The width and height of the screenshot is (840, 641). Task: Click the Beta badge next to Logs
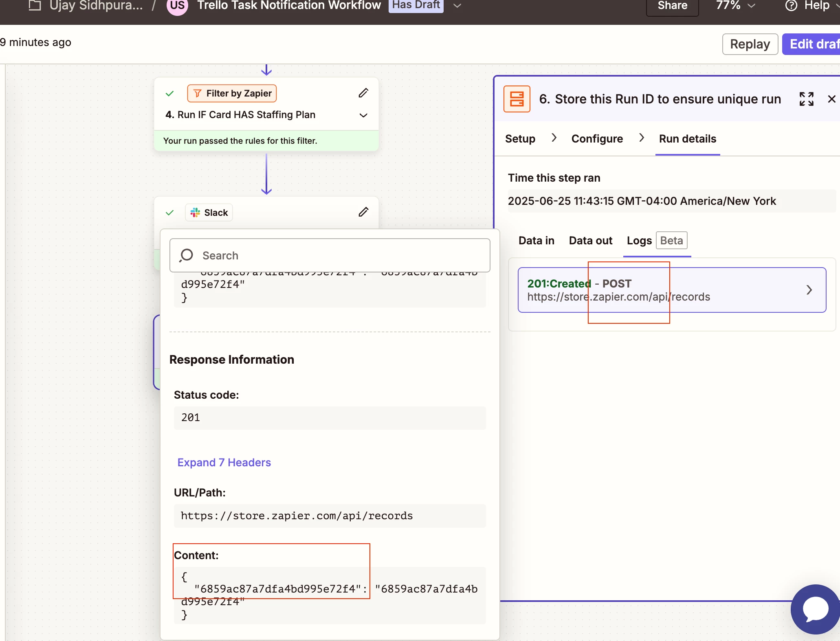pos(671,240)
